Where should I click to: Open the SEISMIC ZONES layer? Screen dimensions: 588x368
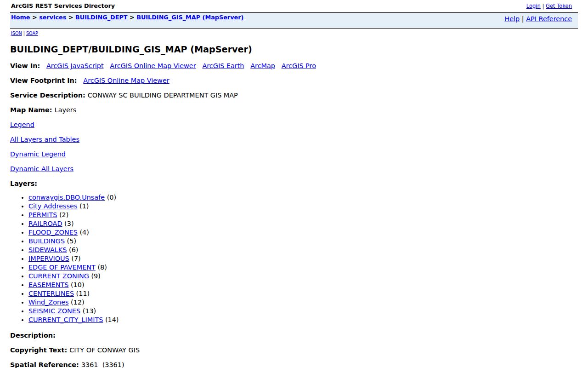(x=54, y=311)
